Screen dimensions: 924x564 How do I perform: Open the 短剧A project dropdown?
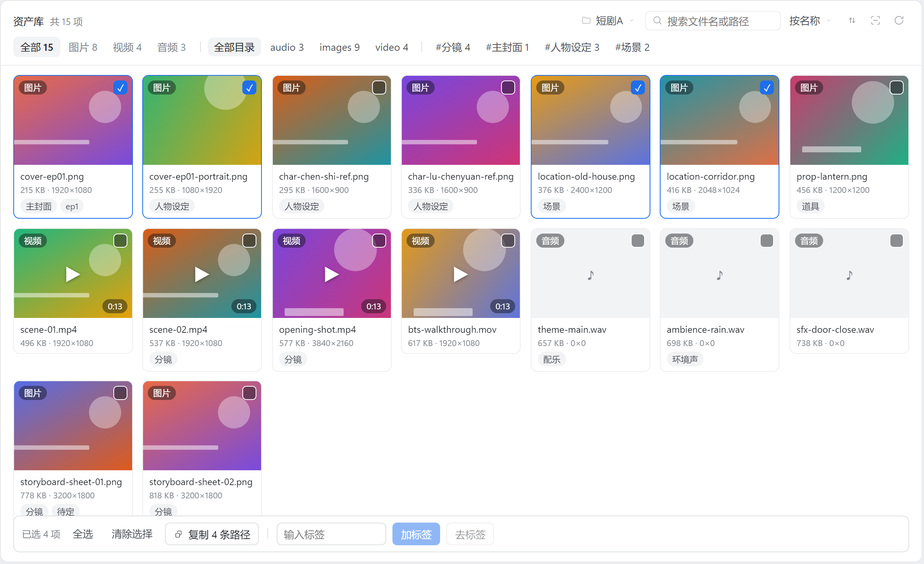pos(608,21)
